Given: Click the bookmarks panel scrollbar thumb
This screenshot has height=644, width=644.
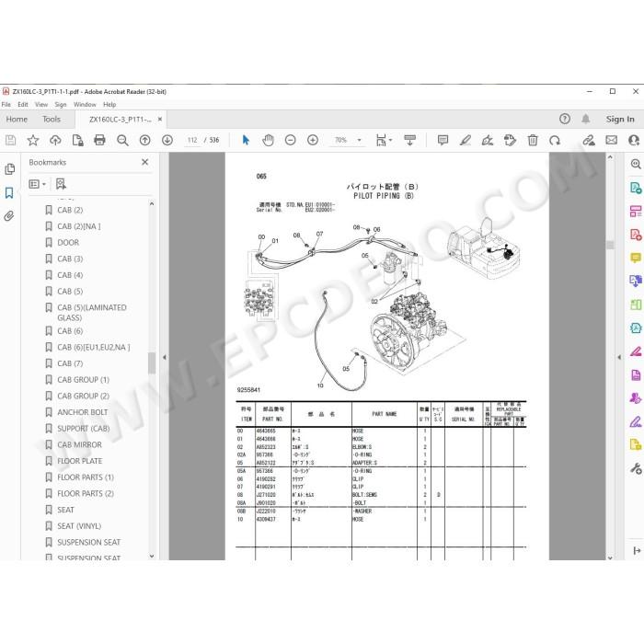Looking at the screenshot, I should click(152, 363).
